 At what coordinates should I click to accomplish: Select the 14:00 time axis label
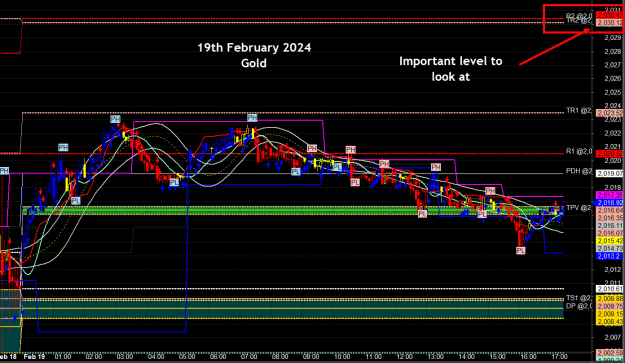(x=466, y=356)
